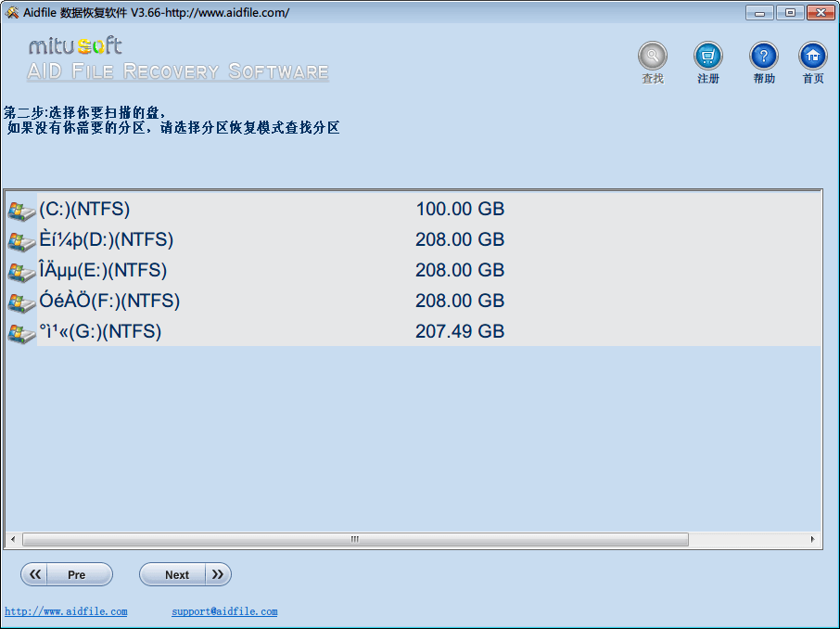This screenshot has width=840, height=629.
Task: Select the (C:)(NTFS) partition row
Action: tap(84, 210)
